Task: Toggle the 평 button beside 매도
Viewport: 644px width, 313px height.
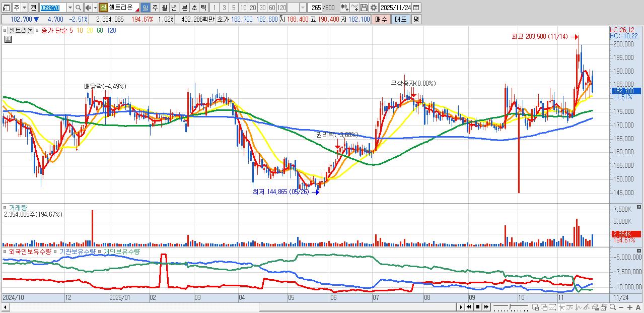Action: click(x=416, y=19)
